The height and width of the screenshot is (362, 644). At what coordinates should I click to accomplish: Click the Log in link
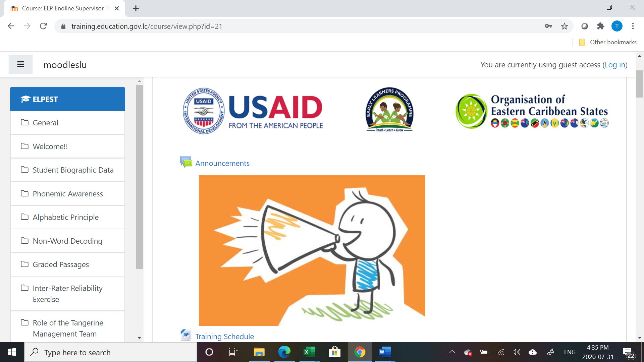click(615, 65)
